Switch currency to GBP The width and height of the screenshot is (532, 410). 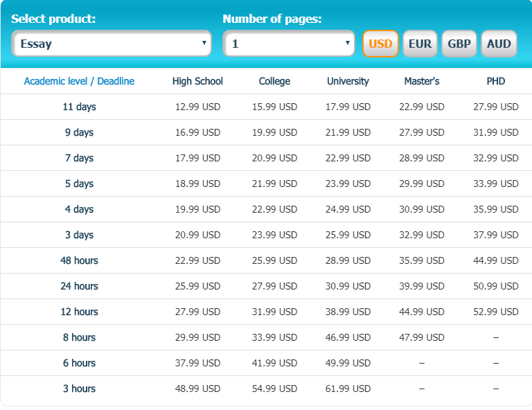459,44
